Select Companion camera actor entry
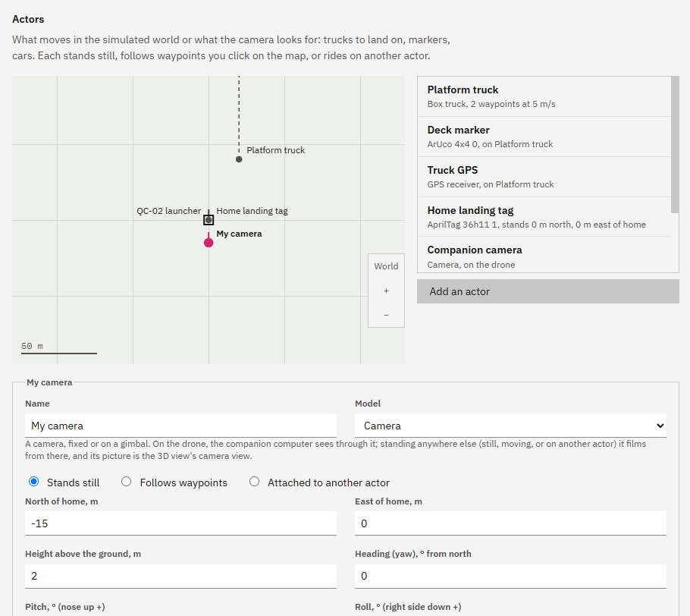Viewport: 690px width, 616px height. (544, 255)
